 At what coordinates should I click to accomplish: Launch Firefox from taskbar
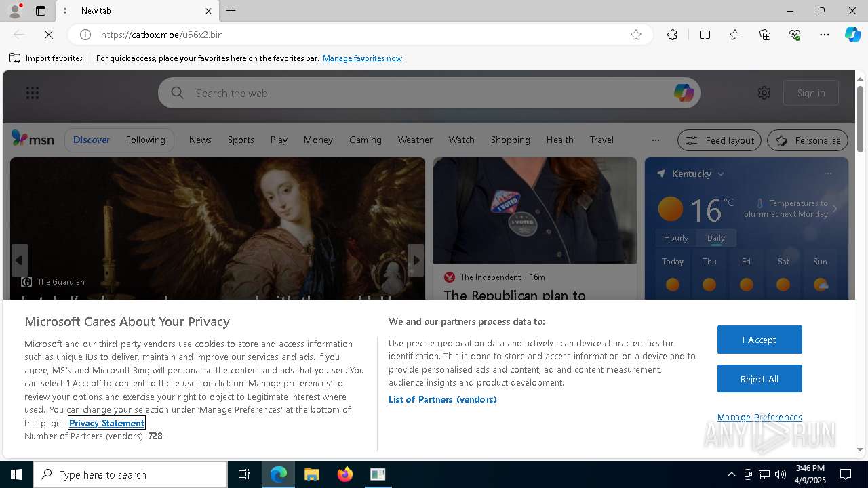(345, 474)
